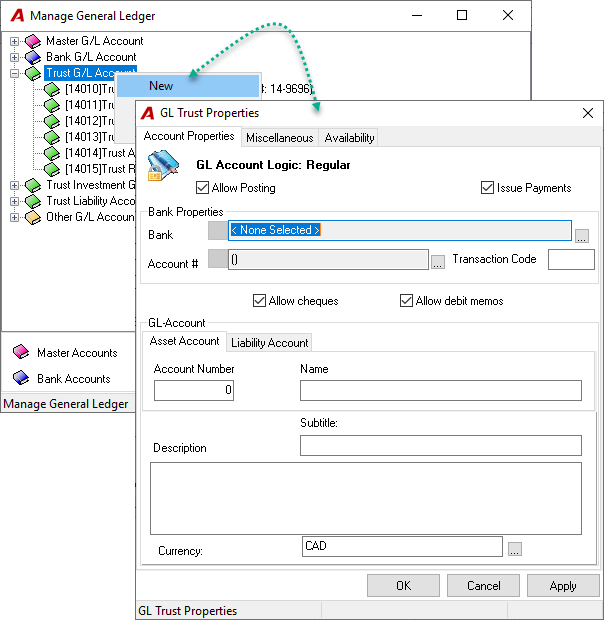Select the pink Master Accounts icon in the lower panel
Image resolution: width=604 pixels, height=620 pixels.
[21, 352]
